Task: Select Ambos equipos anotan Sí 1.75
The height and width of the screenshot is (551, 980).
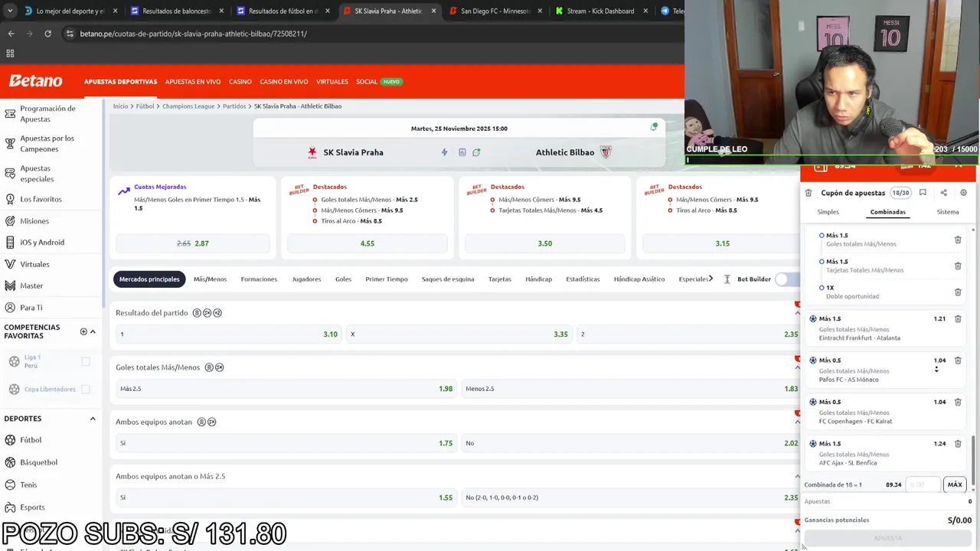Action: pyautogui.click(x=286, y=443)
